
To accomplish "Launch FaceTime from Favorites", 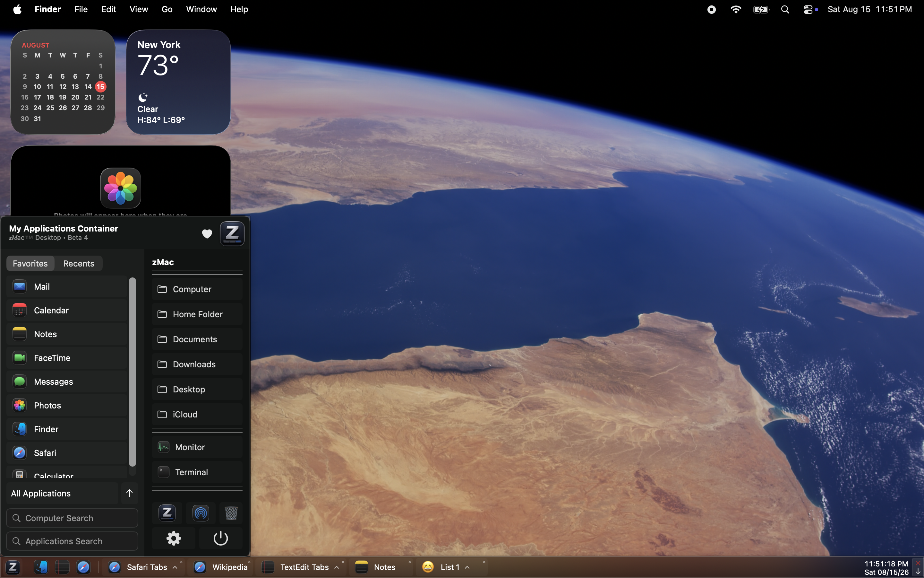I will [67, 358].
